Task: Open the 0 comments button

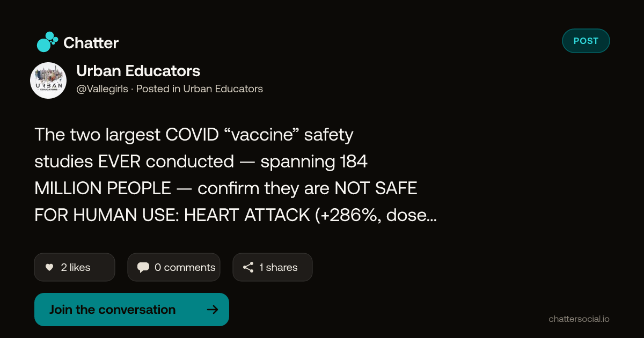Action: 174,267
